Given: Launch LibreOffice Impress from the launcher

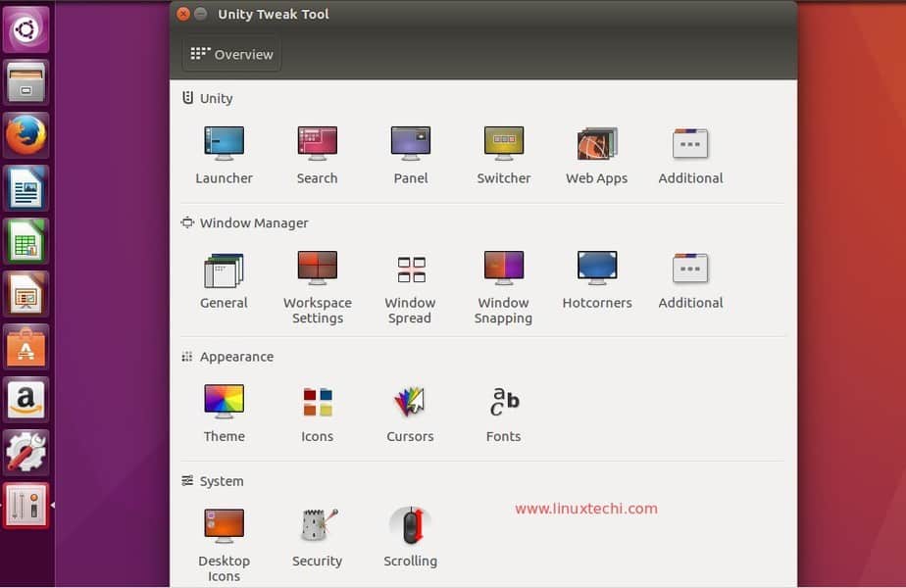Looking at the screenshot, I should tap(26, 294).
